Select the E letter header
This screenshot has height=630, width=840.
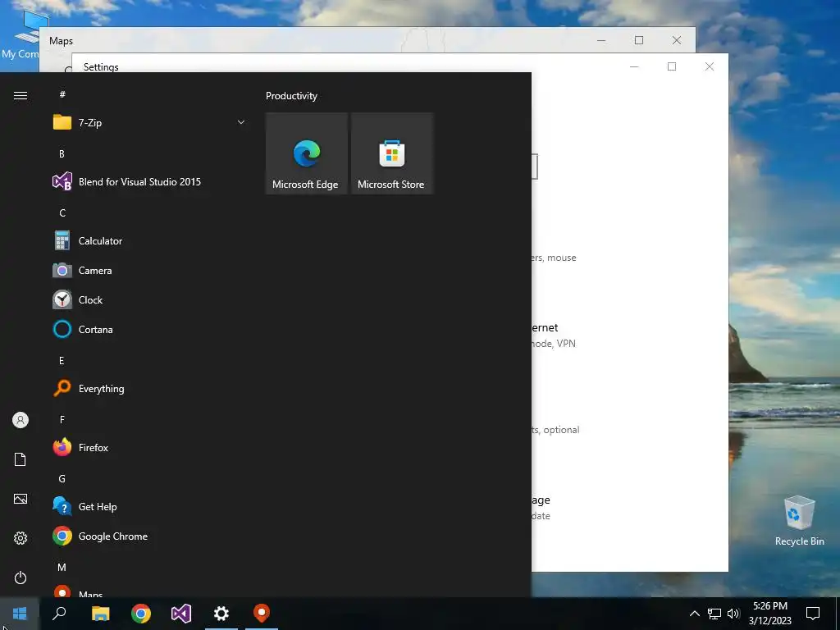point(62,361)
